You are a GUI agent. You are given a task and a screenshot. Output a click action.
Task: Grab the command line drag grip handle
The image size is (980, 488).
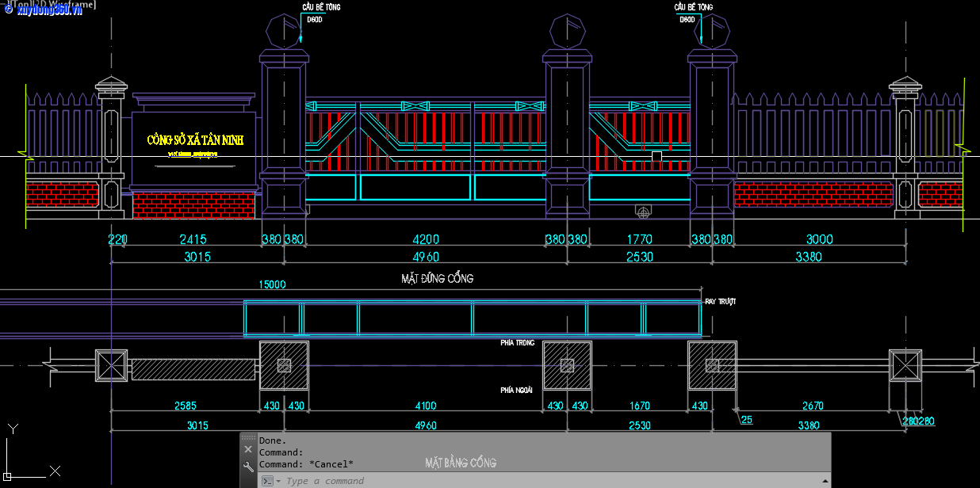tap(248, 437)
